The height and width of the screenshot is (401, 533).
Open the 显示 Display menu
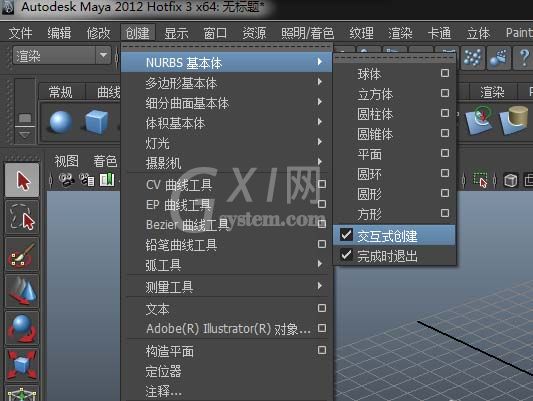(176, 33)
